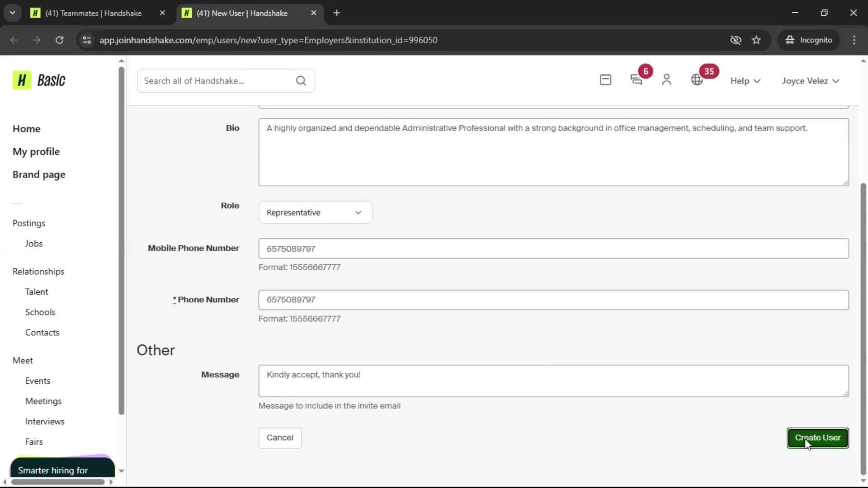
Task: Click into the Mobile Phone Number field
Action: point(553,249)
